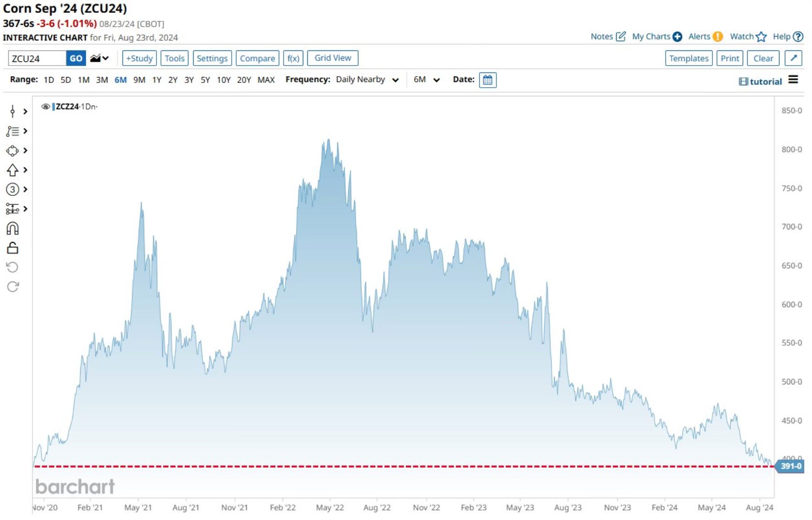Click the Notes edit icon
Image resolution: width=812 pixels, height=520 pixels.
click(620, 37)
